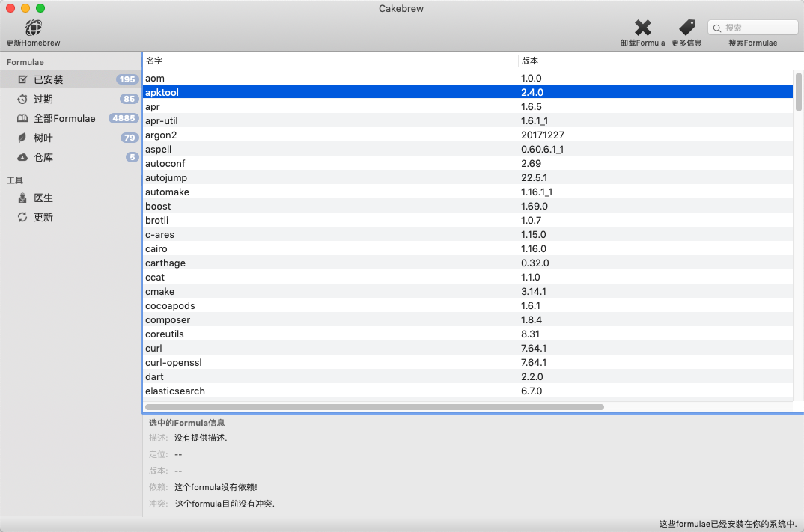The width and height of the screenshot is (804, 532).
Task: Select the composer formula row
Action: click(468, 319)
